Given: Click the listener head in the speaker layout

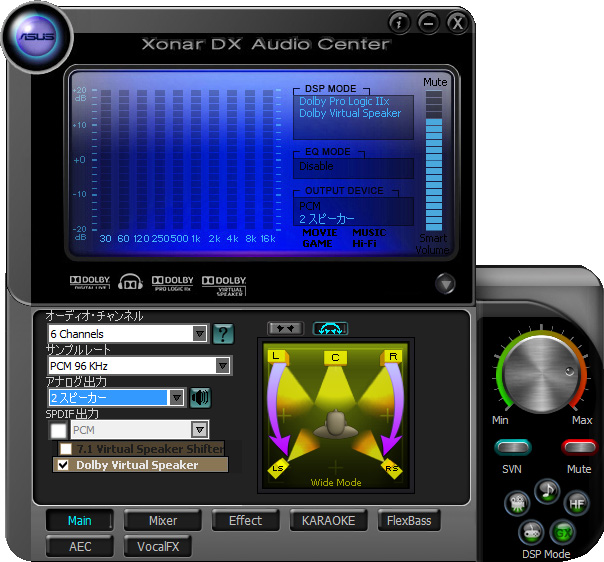Looking at the screenshot, I should tap(336, 424).
